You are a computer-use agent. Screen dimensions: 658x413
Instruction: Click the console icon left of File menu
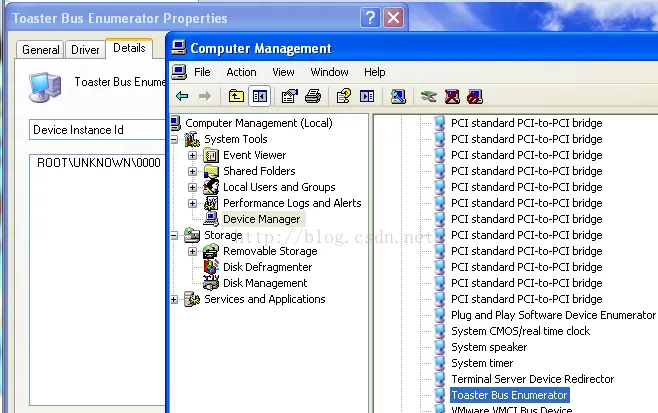[x=179, y=72]
